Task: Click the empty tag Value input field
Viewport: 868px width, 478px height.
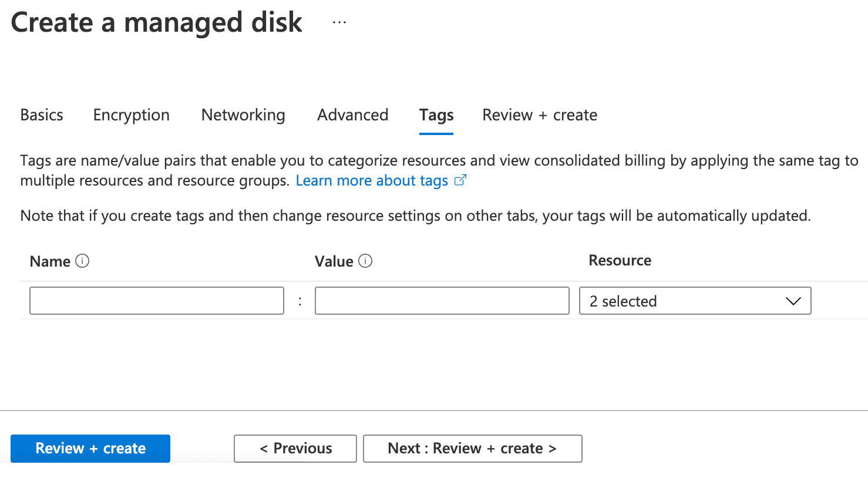Action: 442,301
